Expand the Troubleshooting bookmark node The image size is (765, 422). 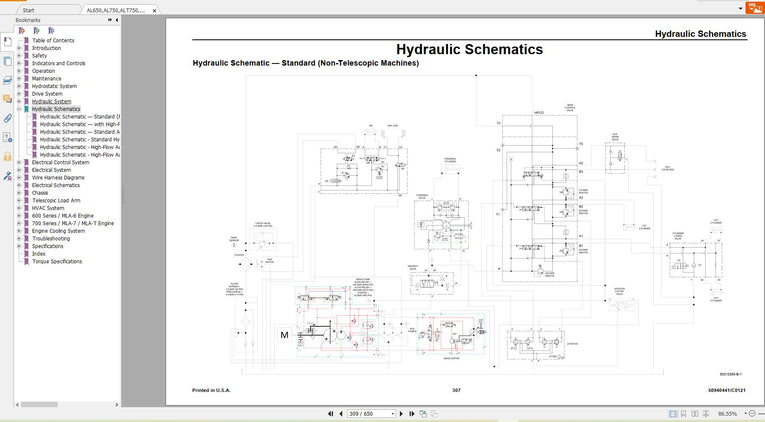pyautogui.click(x=19, y=239)
